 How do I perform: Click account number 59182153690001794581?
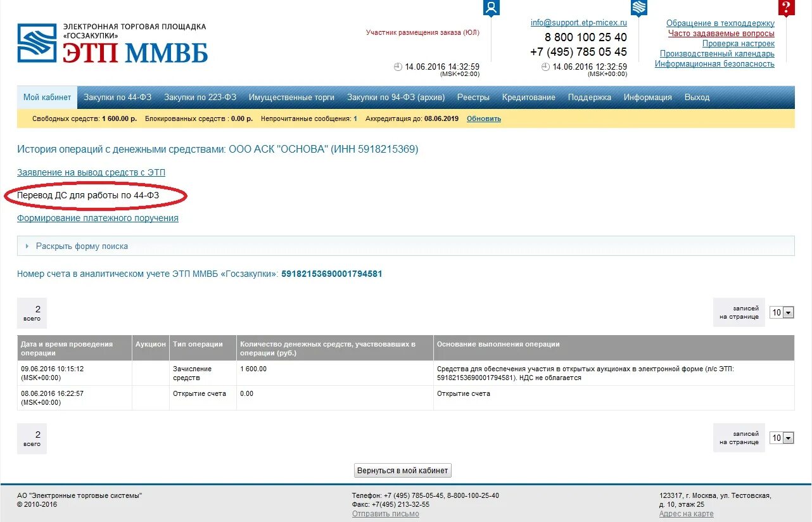[x=332, y=274]
